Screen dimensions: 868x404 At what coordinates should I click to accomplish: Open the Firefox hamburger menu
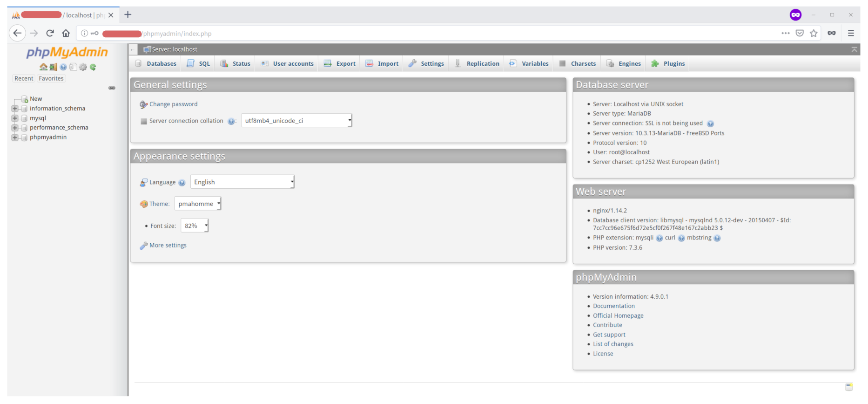tap(851, 33)
